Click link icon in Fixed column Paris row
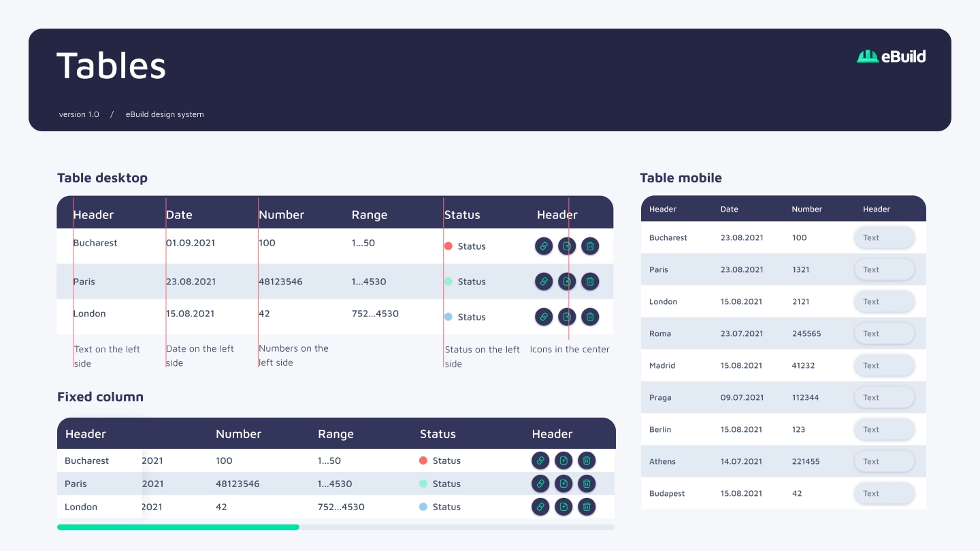Viewport: 980px width, 551px height. pos(540,484)
